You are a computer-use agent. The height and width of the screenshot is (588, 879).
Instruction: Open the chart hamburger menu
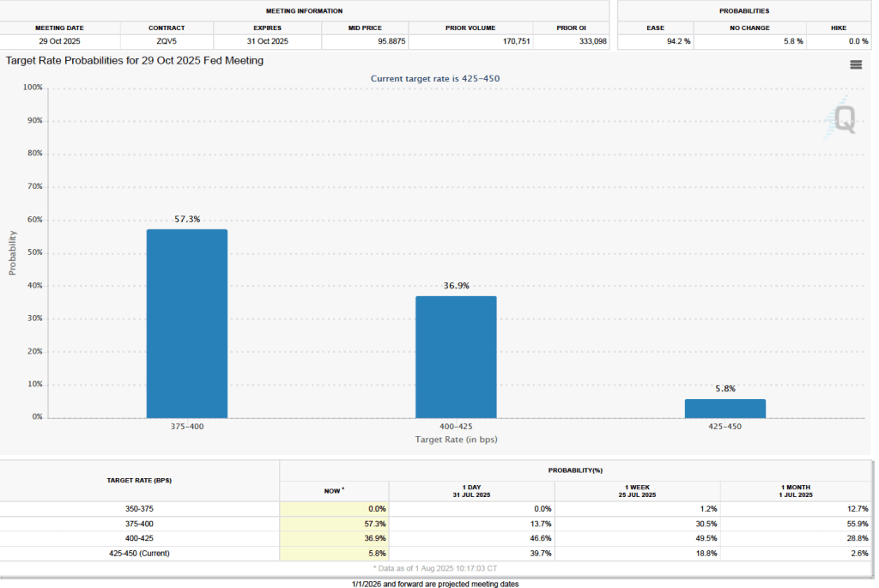tap(855, 64)
